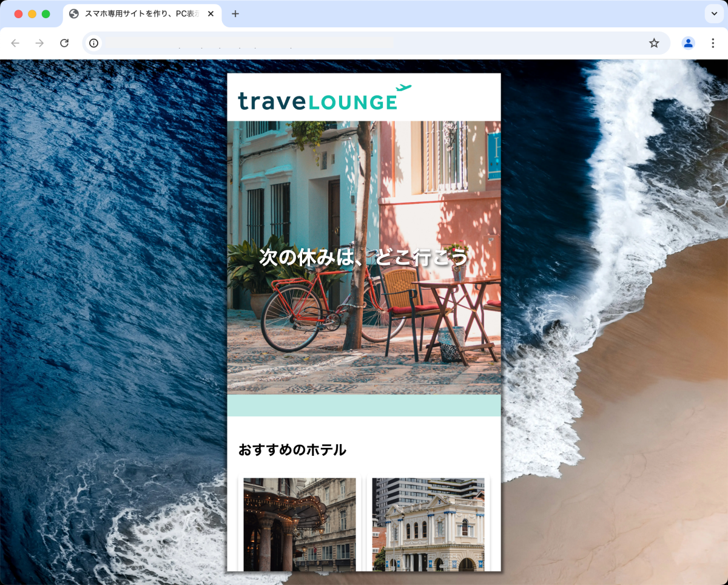Viewport: 728px width, 585px height.
Task: Click the おすすめのホテル heading
Action: [292, 450]
